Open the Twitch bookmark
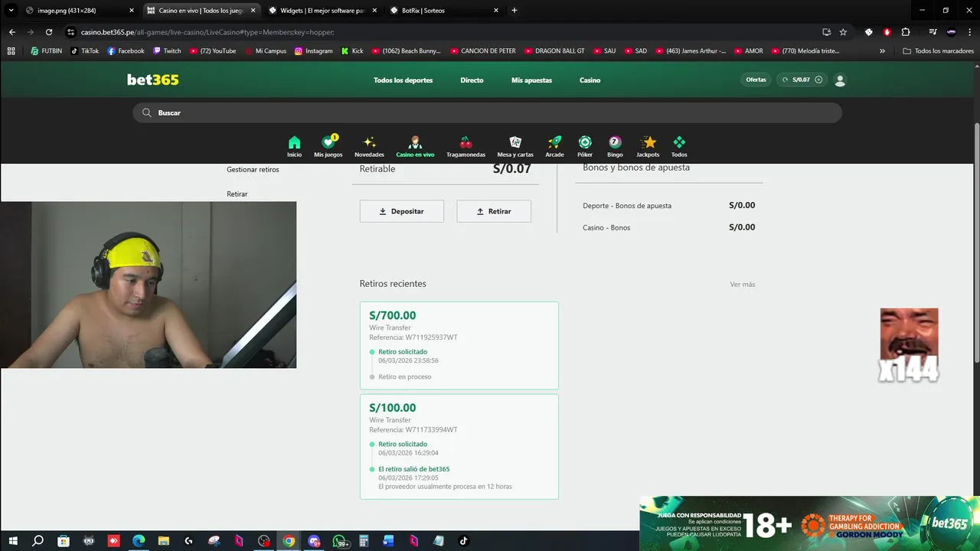This screenshot has height=551, width=980. pyautogui.click(x=167, y=51)
